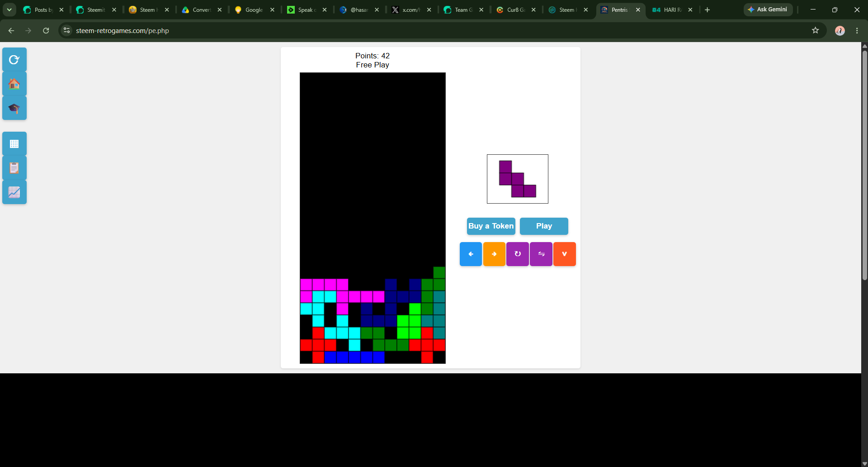The image size is (868, 467).
Task: Click the Free Play label
Action: point(373,65)
